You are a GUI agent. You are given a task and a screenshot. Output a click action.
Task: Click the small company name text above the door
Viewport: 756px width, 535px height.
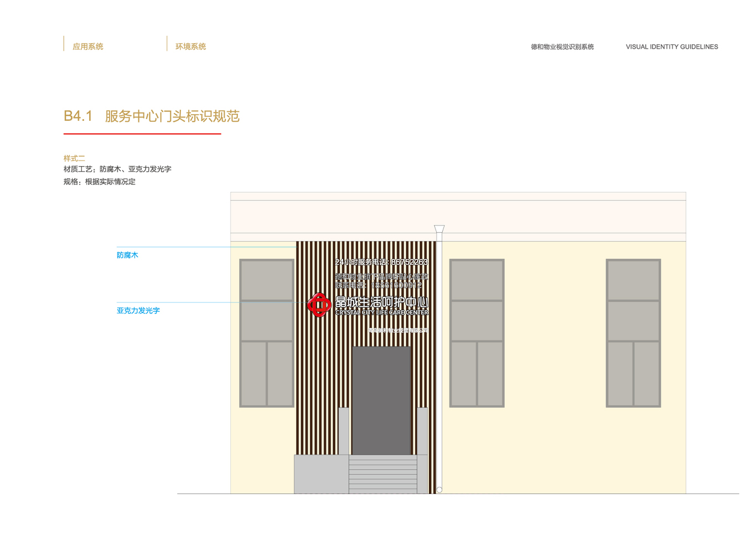click(x=398, y=331)
